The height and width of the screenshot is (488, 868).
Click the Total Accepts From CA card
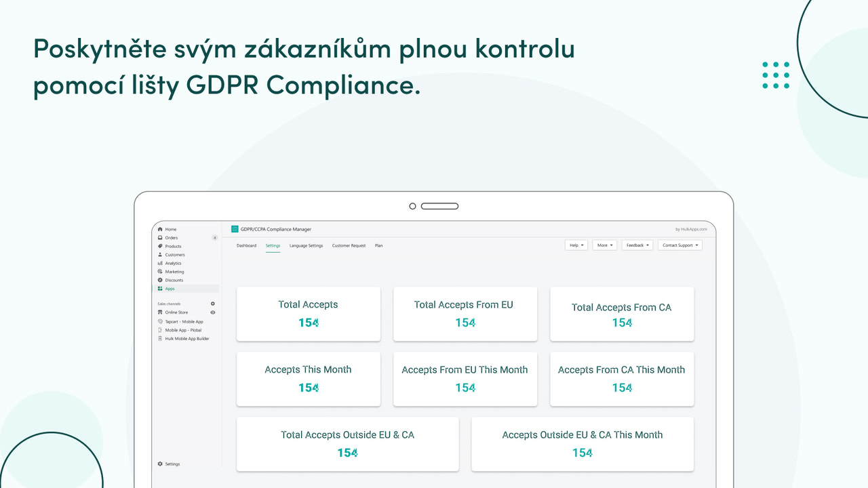[x=622, y=314]
